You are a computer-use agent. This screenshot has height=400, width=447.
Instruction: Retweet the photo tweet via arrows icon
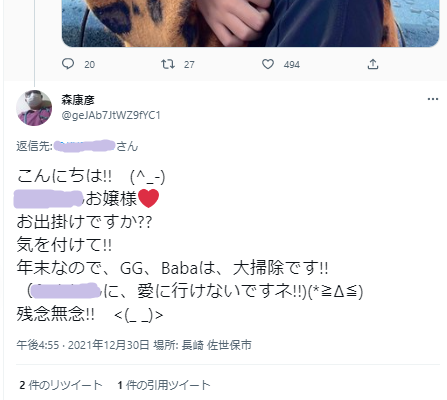(168, 64)
